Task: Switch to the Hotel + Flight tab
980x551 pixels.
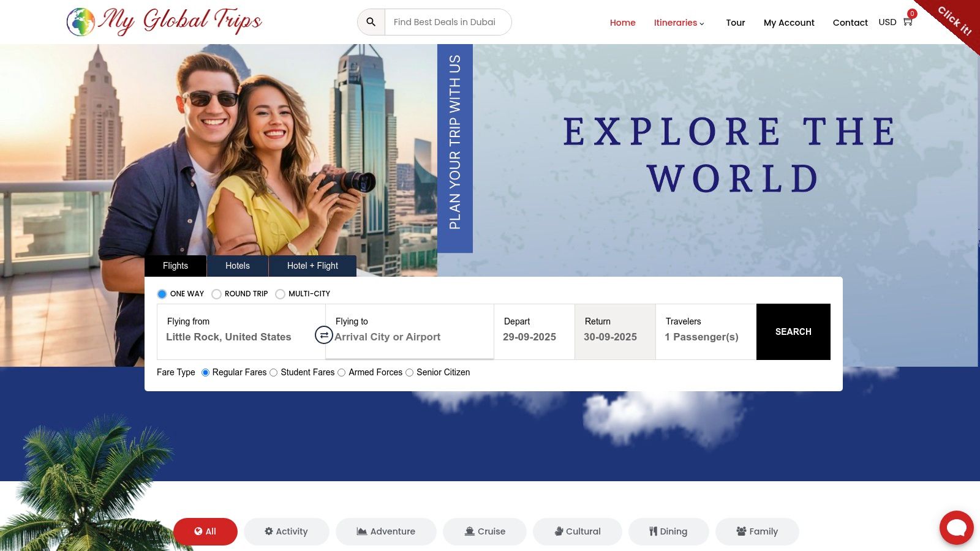Action: click(x=312, y=266)
